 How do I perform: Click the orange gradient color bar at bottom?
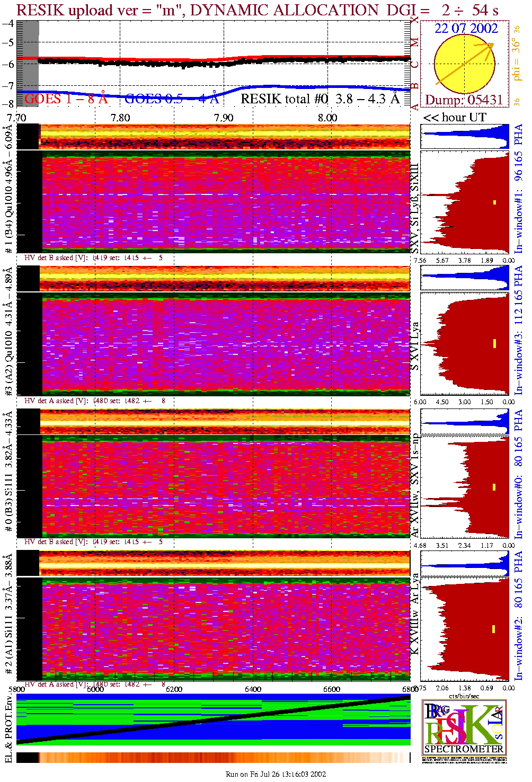click(214, 758)
